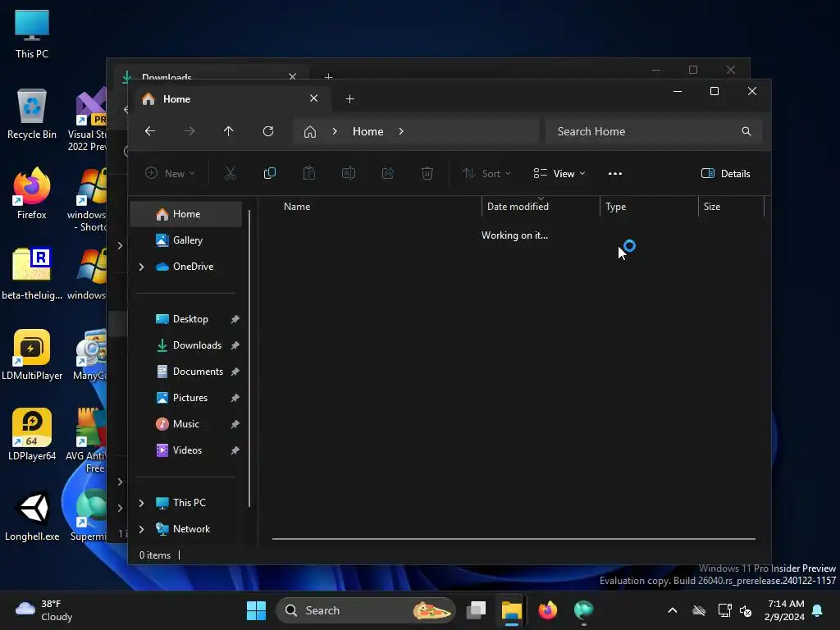The height and width of the screenshot is (630, 840).
Task: Show hidden system tray icons
Action: tap(673, 610)
